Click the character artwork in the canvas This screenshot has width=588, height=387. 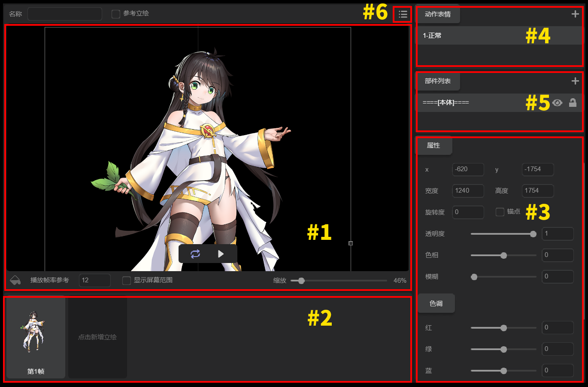pyautogui.click(x=191, y=159)
